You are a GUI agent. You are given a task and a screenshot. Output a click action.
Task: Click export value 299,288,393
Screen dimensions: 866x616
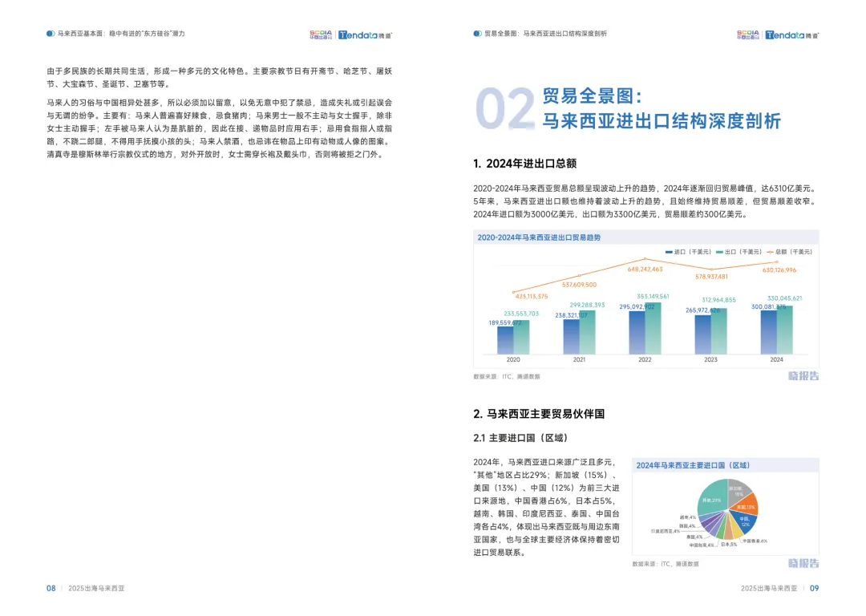[x=587, y=305]
